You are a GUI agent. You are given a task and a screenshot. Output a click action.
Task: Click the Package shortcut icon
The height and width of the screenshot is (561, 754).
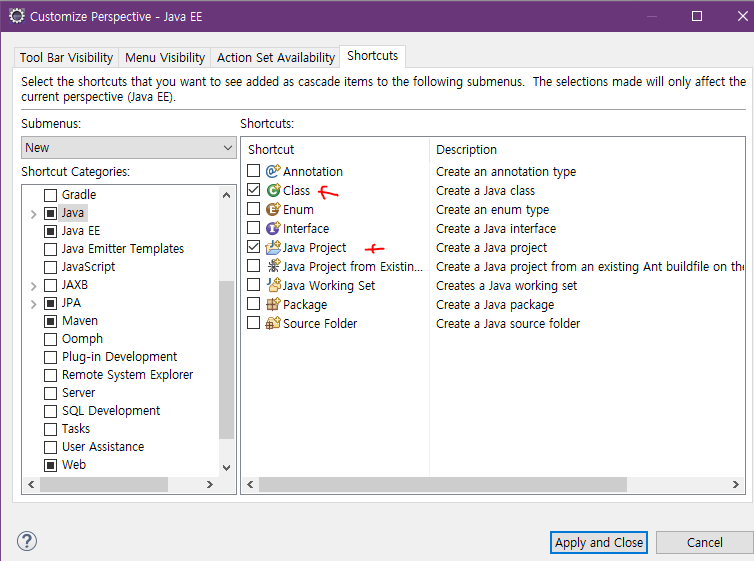(273, 304)
